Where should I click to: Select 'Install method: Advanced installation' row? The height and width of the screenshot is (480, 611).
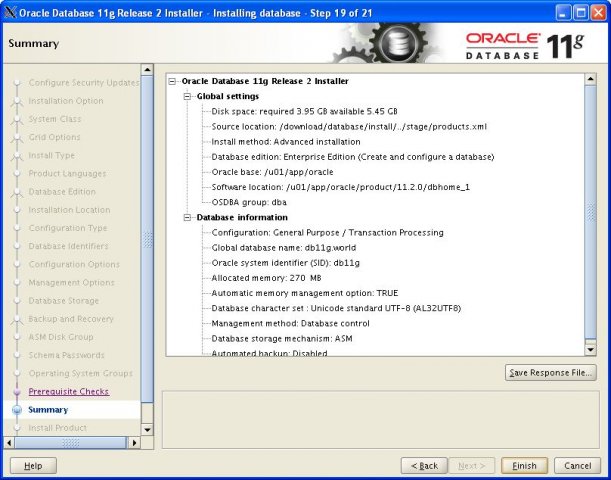point(286,142)
